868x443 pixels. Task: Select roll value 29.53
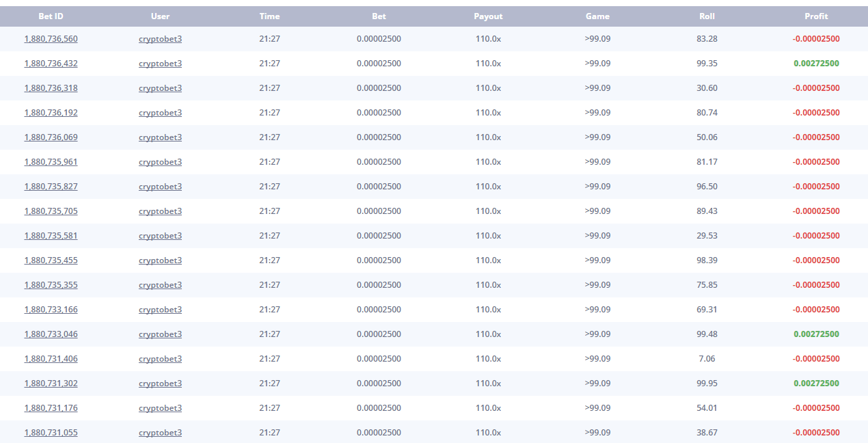707,236
